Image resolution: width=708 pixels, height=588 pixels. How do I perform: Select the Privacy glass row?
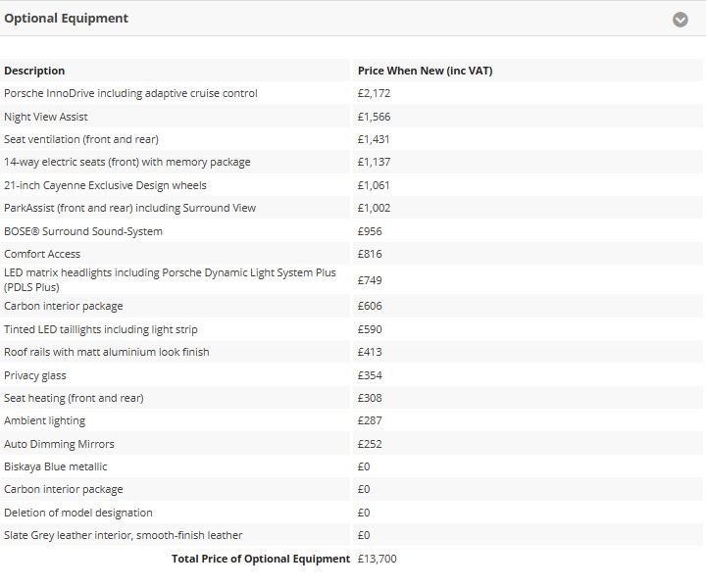(x=35, y=375)
